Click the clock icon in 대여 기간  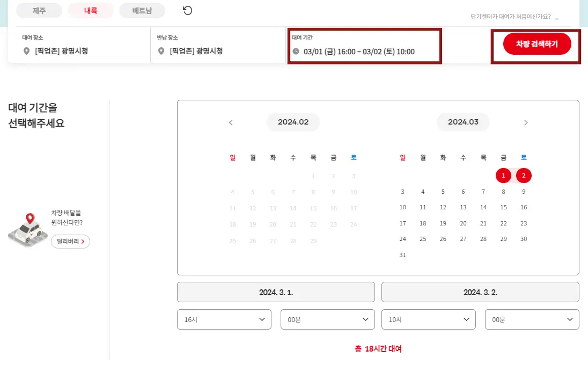pos(297,52)
